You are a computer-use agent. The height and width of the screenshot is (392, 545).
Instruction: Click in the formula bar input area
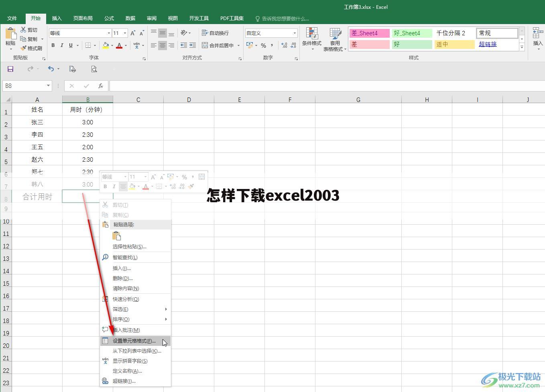pyautogui.click(x=327, y=86)
